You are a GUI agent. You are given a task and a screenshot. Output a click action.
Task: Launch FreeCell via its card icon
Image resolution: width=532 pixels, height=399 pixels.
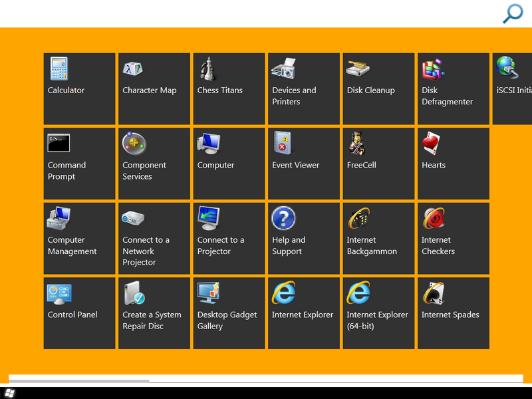point(357,143)
